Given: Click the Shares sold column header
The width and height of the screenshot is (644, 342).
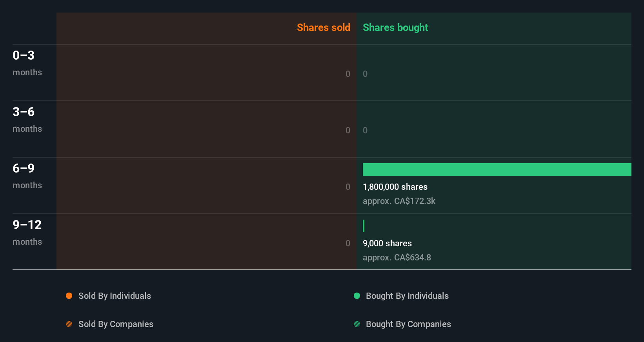Looking at the screenshot, I should coord(324,27).
